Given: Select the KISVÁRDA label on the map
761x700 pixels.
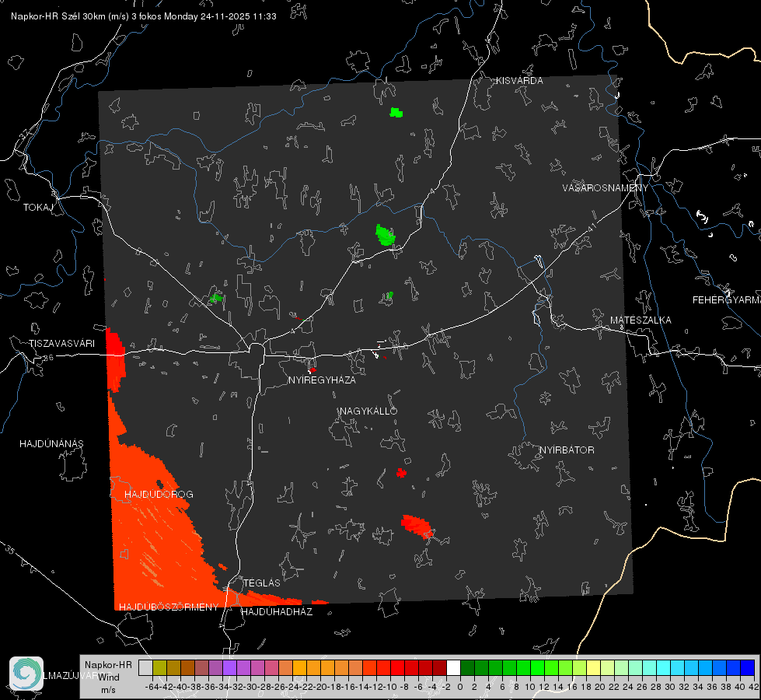Looking at the screenshot, I should tap(519, 81).
